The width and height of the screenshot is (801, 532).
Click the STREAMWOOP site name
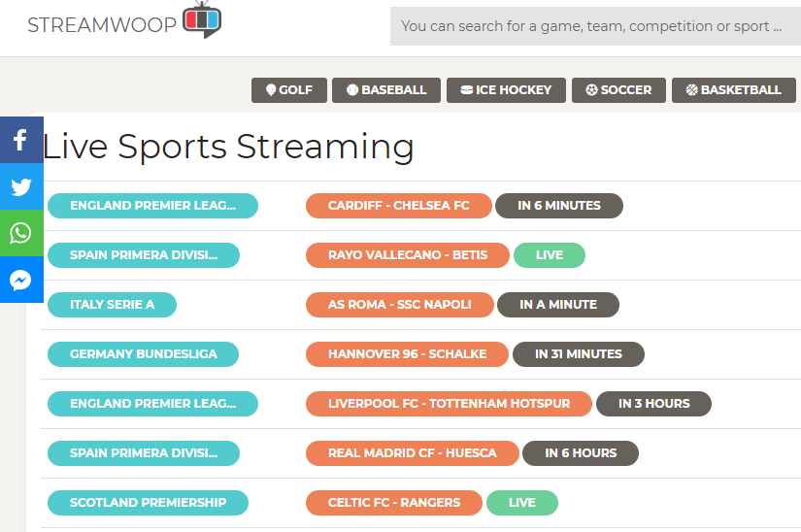coord(102,25)
